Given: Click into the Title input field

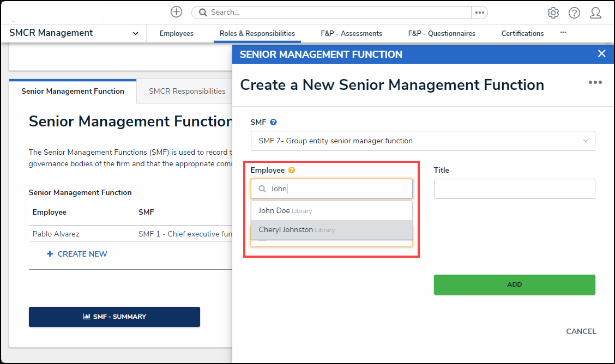Looking at the screenshot, I should coord(514,189).
